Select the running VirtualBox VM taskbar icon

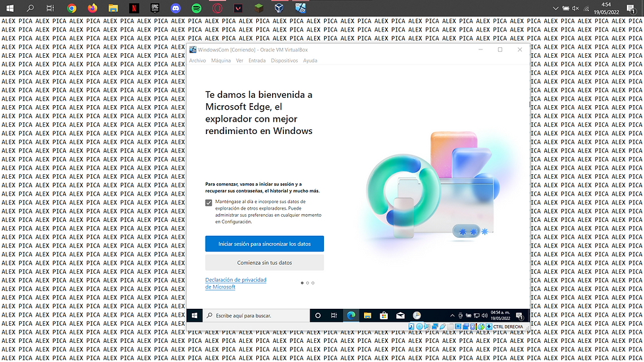300,8
